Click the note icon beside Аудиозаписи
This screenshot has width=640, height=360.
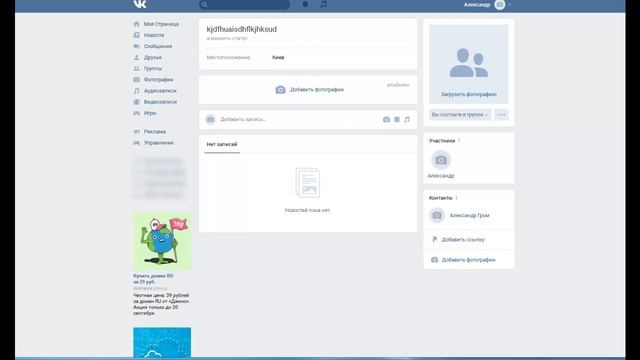coord(137,91)
